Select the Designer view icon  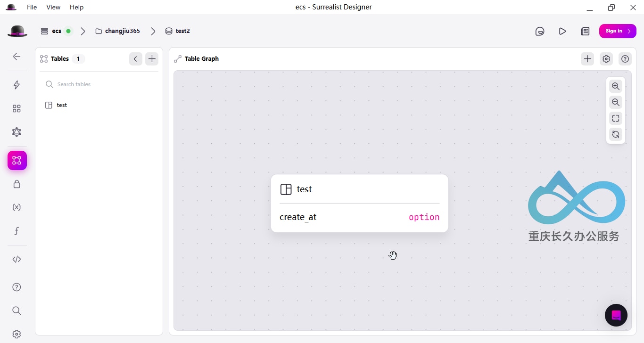(x=17, y=161)
